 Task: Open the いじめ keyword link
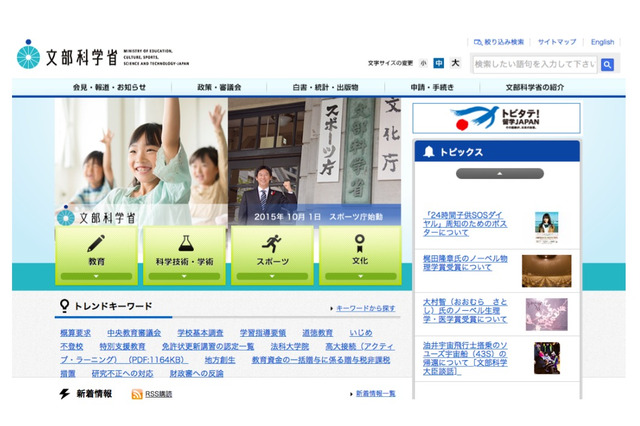361,333
